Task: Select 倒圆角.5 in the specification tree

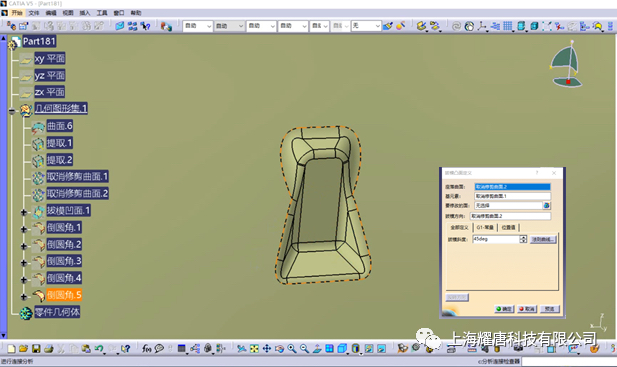Action: pos(64,295)
